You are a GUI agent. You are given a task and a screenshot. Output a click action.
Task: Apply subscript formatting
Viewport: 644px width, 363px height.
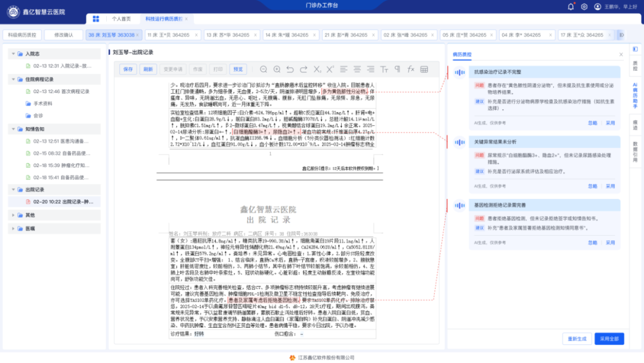pyautogui.click(x=317, y=69)
